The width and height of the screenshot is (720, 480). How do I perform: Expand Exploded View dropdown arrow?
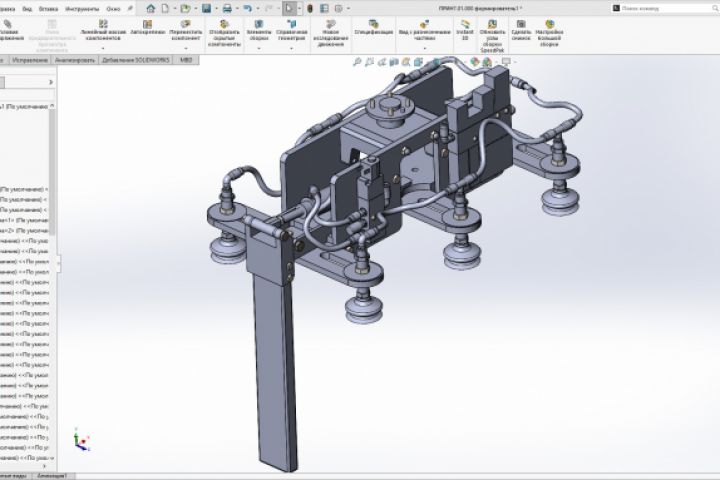tap(425, 48)
